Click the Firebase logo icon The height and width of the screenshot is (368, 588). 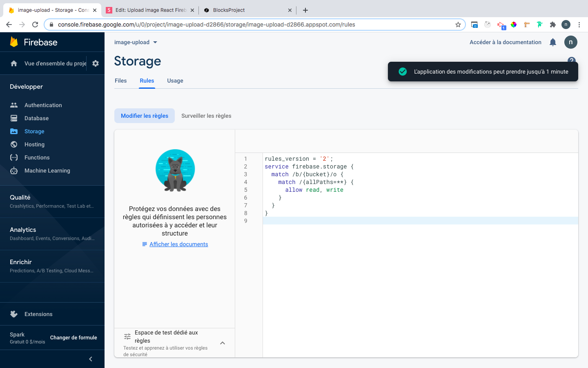pos(14,42)
